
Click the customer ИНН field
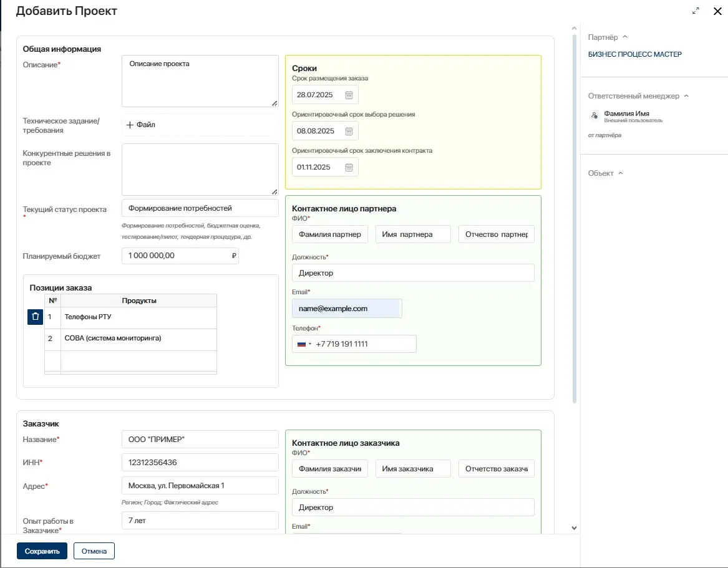pos(200,463)
